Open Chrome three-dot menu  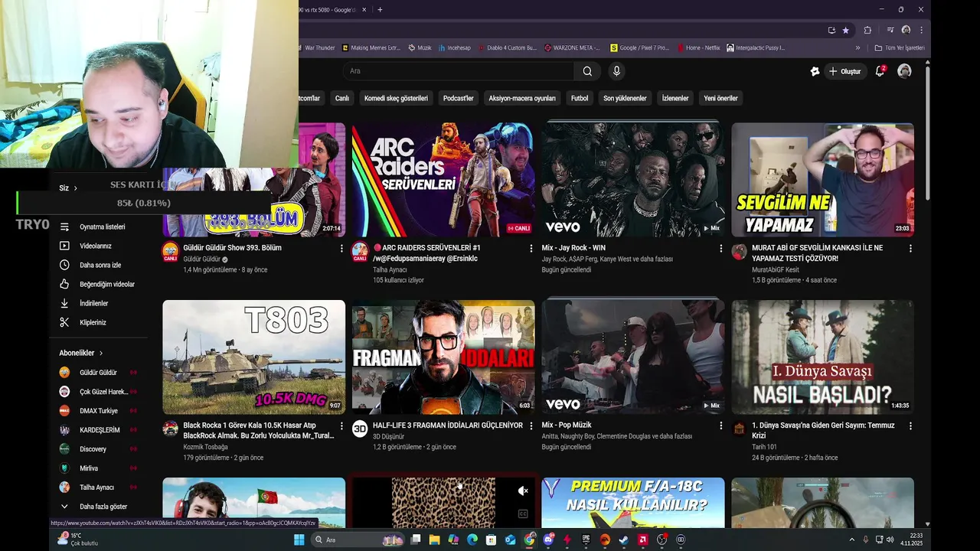point(921,30)
